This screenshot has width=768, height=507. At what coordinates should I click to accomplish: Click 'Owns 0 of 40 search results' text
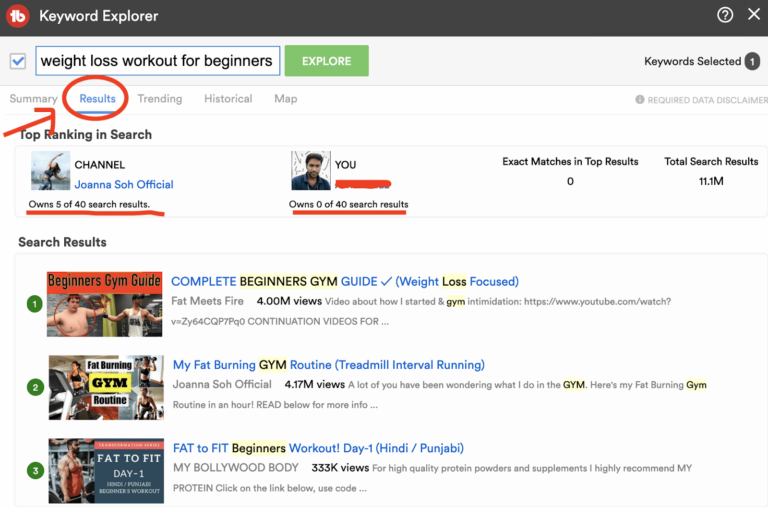348,204
